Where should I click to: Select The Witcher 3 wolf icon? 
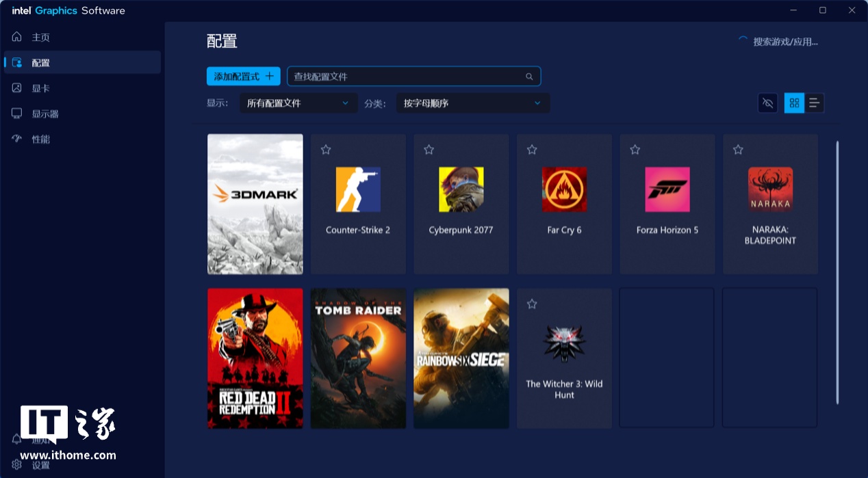(564, 343)
